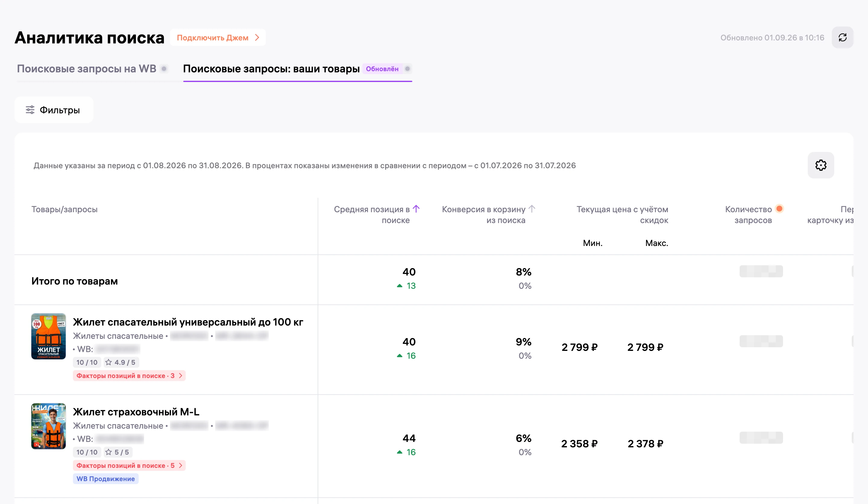Click the WB Продвижение badge
868x504 pixels.
pyautogui.click(x=106, y=478)
